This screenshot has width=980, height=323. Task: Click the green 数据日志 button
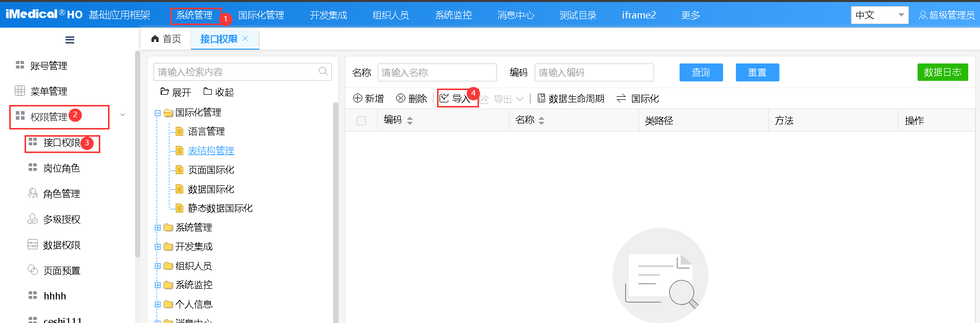point(943,72)
